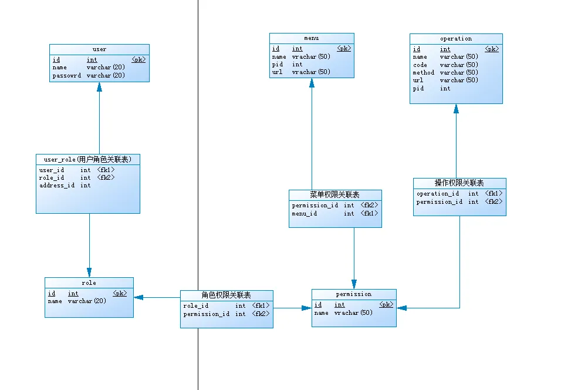Click the id row in role table
Viewport: 588px width, 390px height.
pos(87,294)
